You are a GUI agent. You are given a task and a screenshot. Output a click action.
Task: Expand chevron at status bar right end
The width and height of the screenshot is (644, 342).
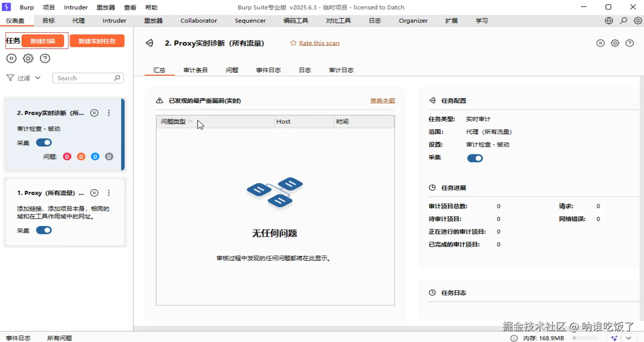pos(629,338)
